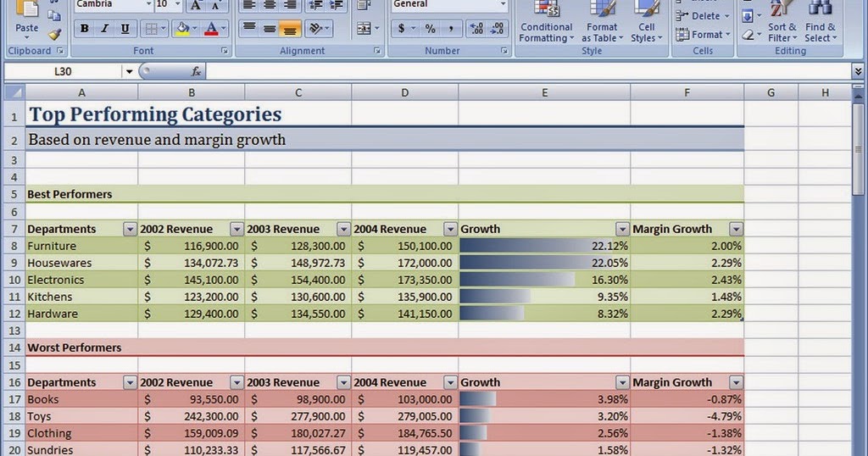Click the Clear eraser icon

pyautogui.click(x=748, y=35)
